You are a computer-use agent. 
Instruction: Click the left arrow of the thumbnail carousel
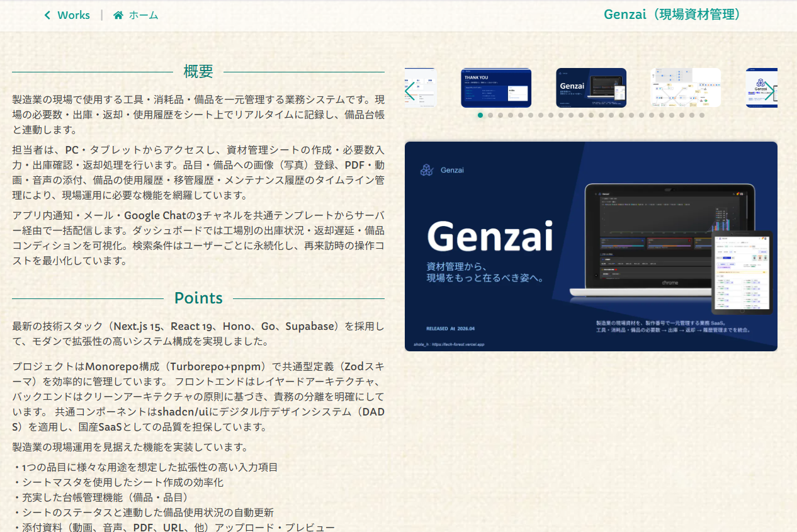click(x=410, y=91)
